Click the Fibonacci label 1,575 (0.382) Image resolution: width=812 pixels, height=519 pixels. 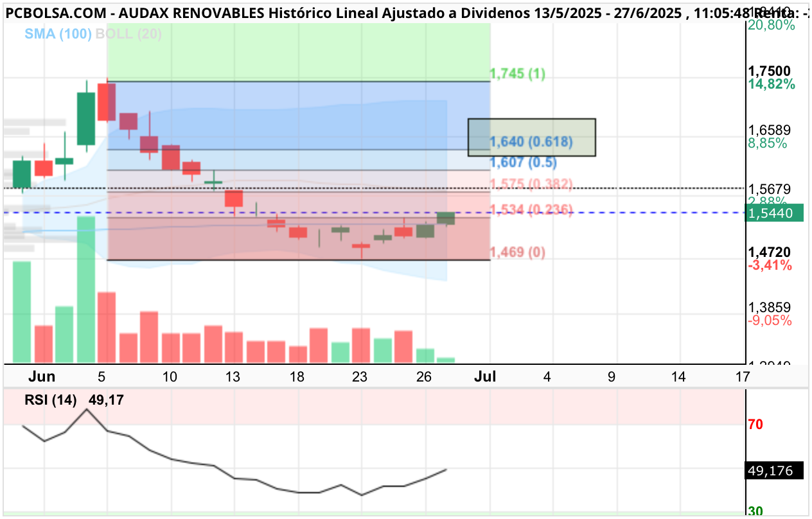pyautogui.click(x=531, y=185)
